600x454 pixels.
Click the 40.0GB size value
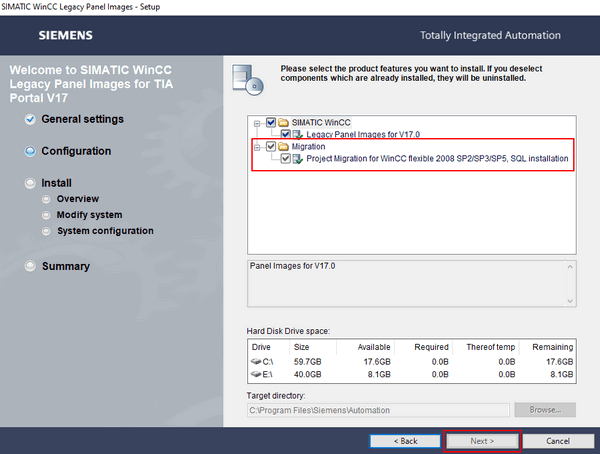pyautogui.click(x=308, y=374)
